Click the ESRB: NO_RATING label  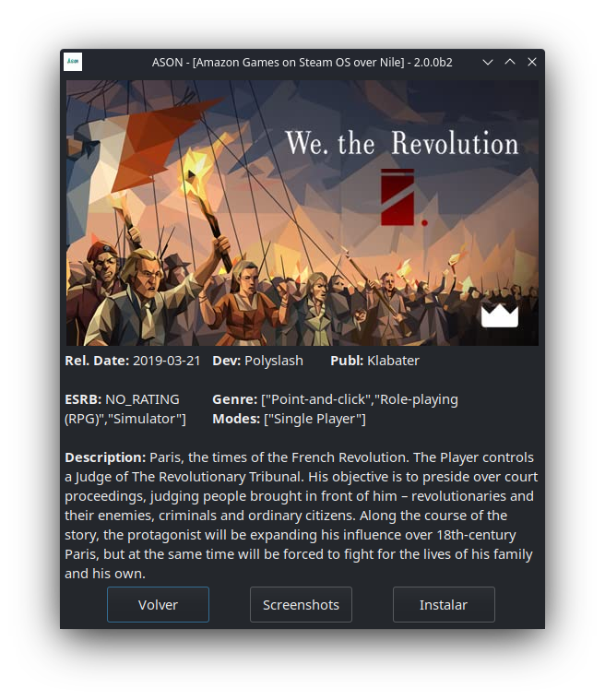coord(122,399)
